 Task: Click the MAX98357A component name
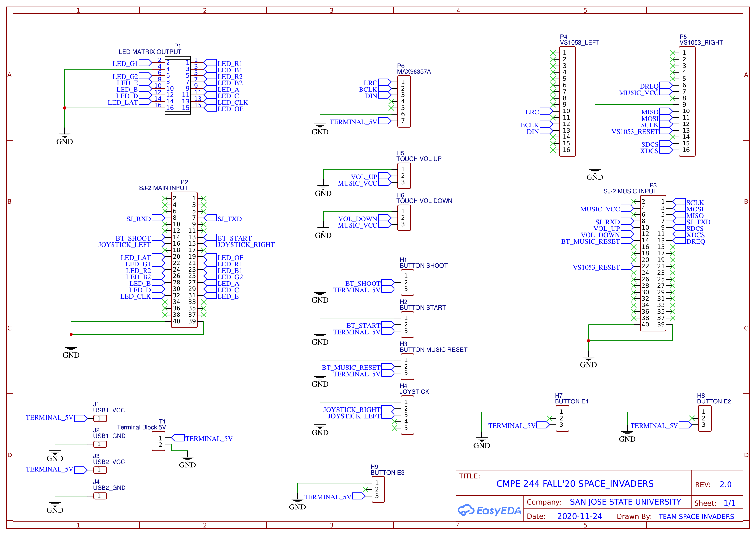414,72
